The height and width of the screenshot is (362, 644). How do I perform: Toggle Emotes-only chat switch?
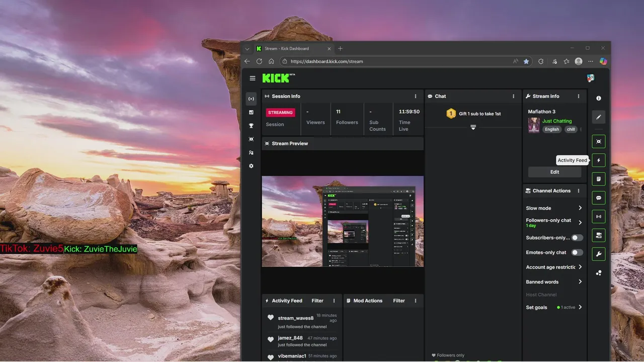click(577, 252)
